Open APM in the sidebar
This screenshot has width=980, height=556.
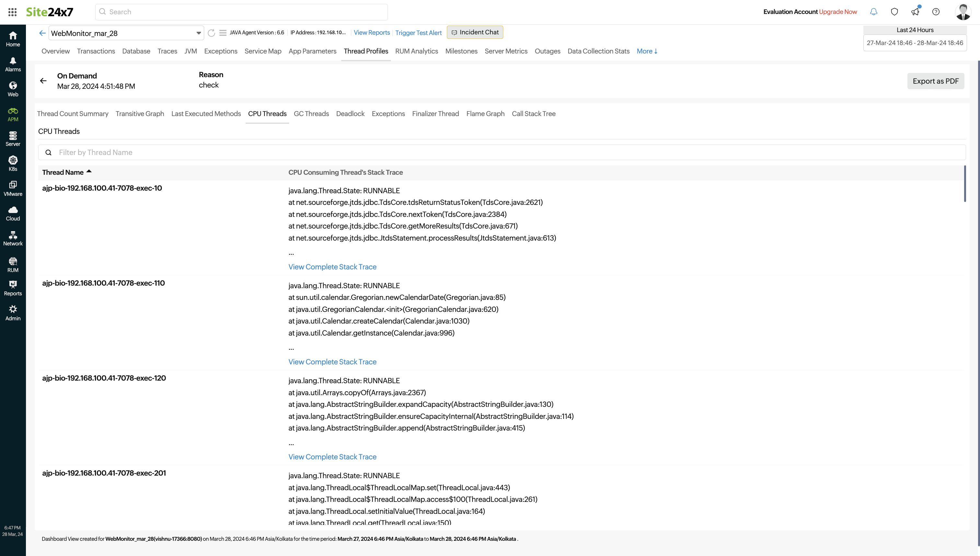(13, 114)
